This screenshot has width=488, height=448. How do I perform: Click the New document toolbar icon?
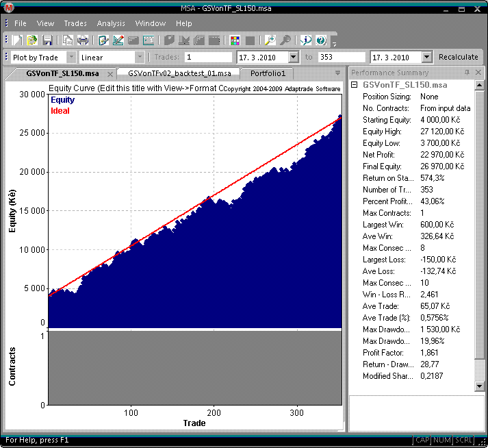pyautogui.click(x=17, y=40)
